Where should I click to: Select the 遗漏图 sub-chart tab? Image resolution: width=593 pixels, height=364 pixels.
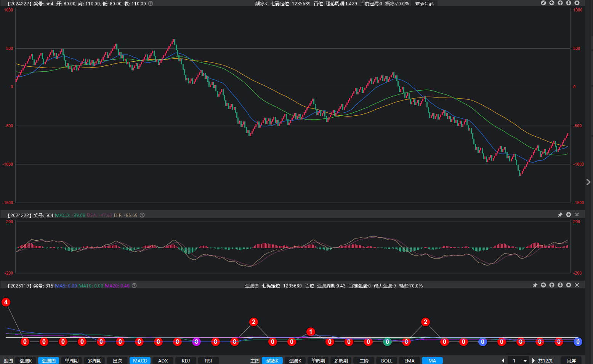49,361
